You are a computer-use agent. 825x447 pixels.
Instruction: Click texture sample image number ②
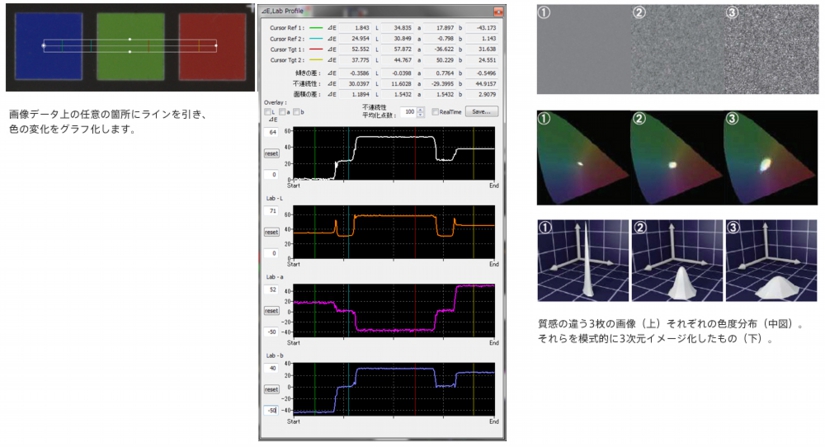pos(678,49)
